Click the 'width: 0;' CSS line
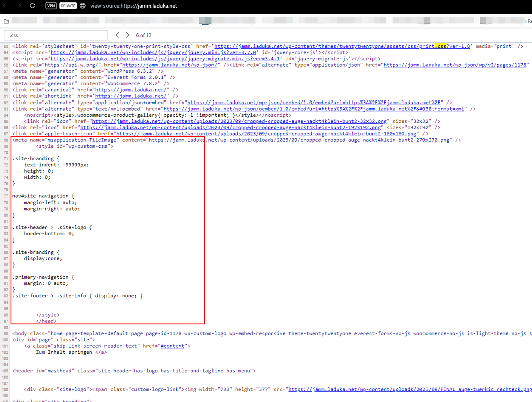532x402 pixels. pyautogui.click(x=37, y=177)
